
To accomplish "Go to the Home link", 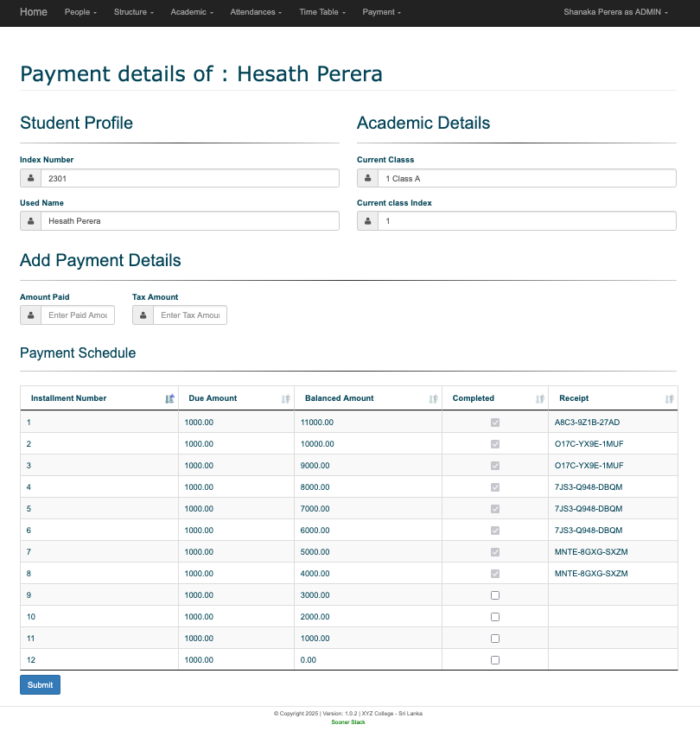I will (34, 12).
